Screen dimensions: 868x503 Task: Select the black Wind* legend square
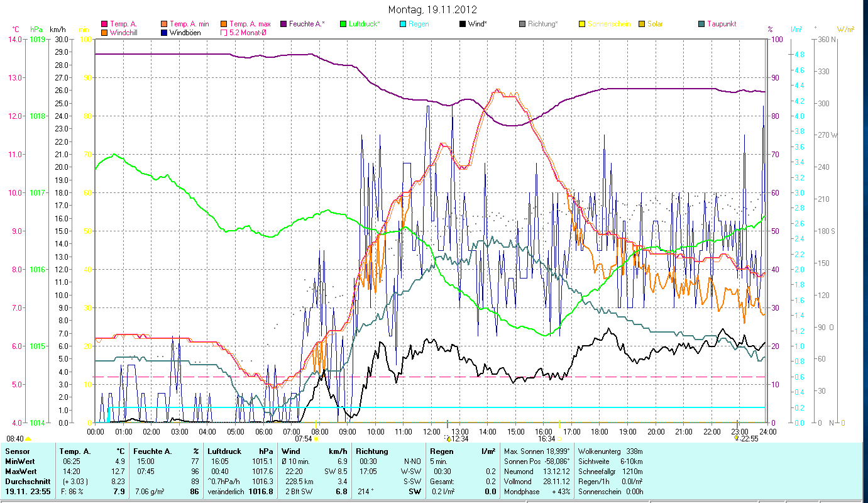463,24
